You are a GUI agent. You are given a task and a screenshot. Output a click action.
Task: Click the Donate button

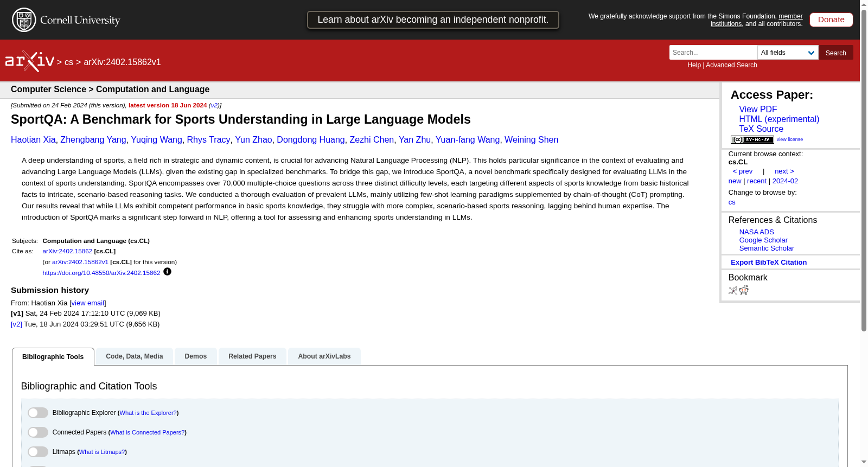tap(831, 20)
